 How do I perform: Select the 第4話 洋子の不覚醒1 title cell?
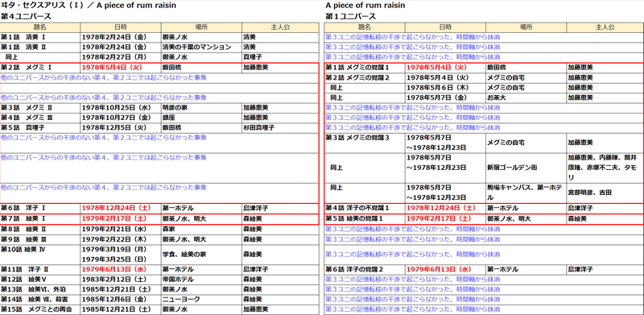[365, 208]
